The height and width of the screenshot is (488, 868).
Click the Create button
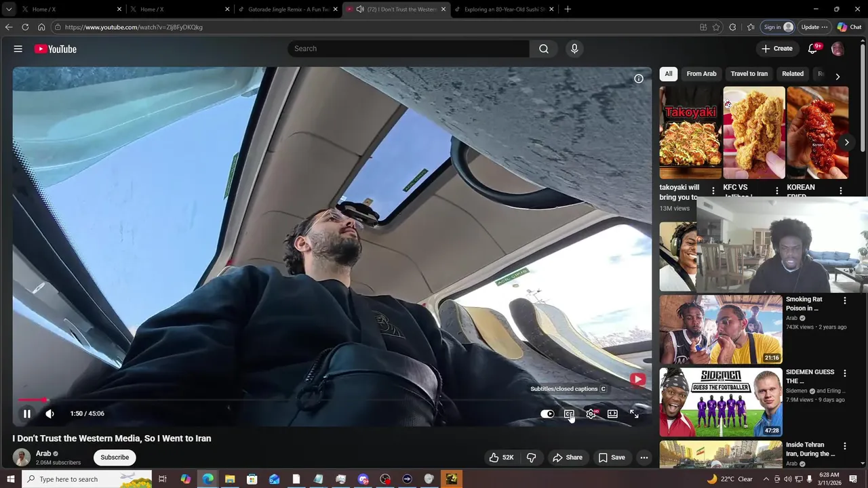[777, 49]
